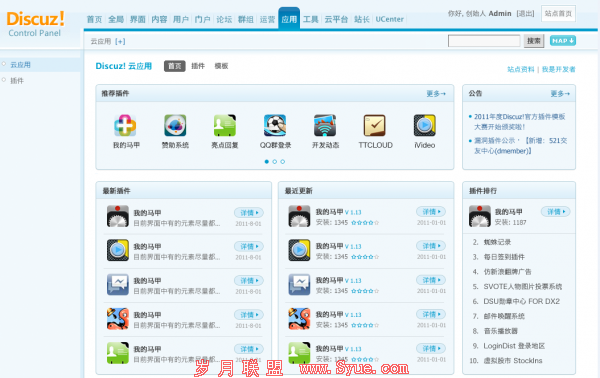Image resolution: width=600 pixels, height=378 pixels.
Task: Open 蜘蛛记录 in the ranking list
Action: coord(497,242)
